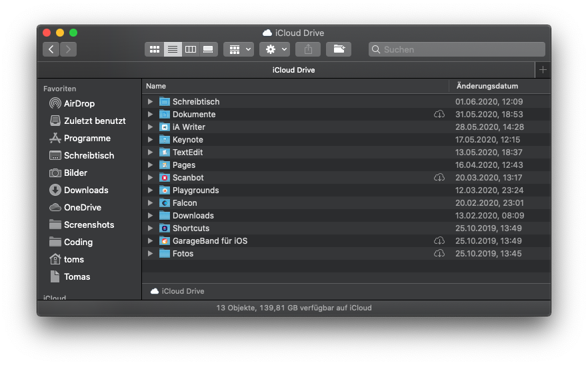This screenshot has width=588, height=365.
Task: Open Screenshots folder in sidebar
Action: tap(81, 224)
